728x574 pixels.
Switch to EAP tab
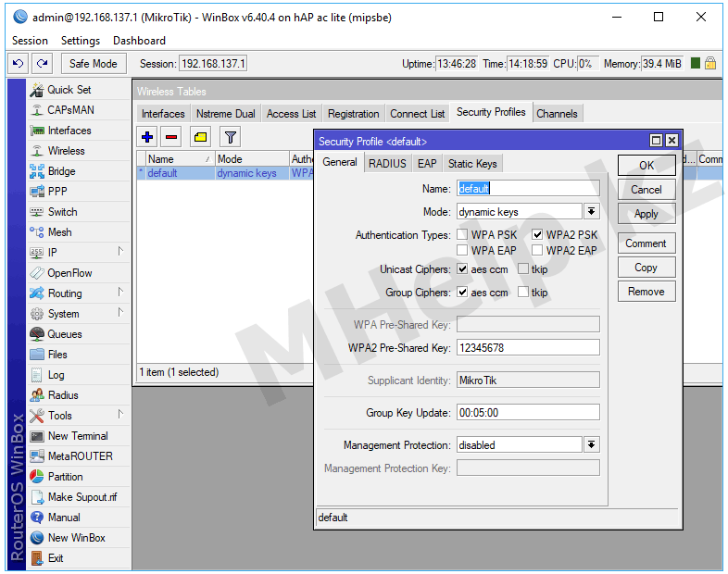pos(427,163)
